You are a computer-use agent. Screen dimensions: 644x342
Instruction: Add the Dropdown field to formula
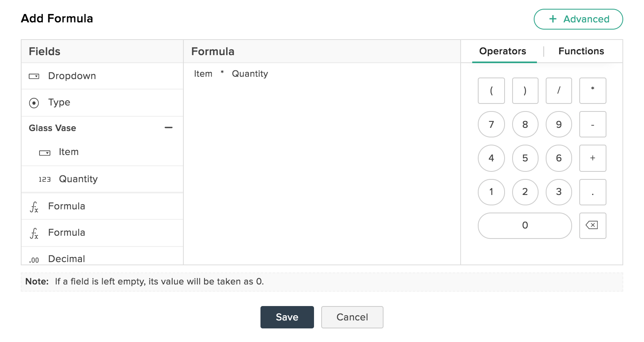tap(102, 76)
